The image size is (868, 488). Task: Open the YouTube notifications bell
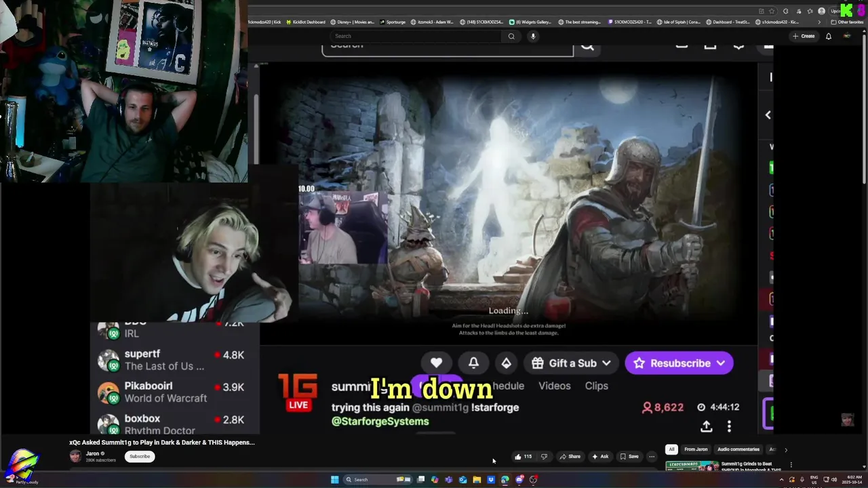pos(828,36)
